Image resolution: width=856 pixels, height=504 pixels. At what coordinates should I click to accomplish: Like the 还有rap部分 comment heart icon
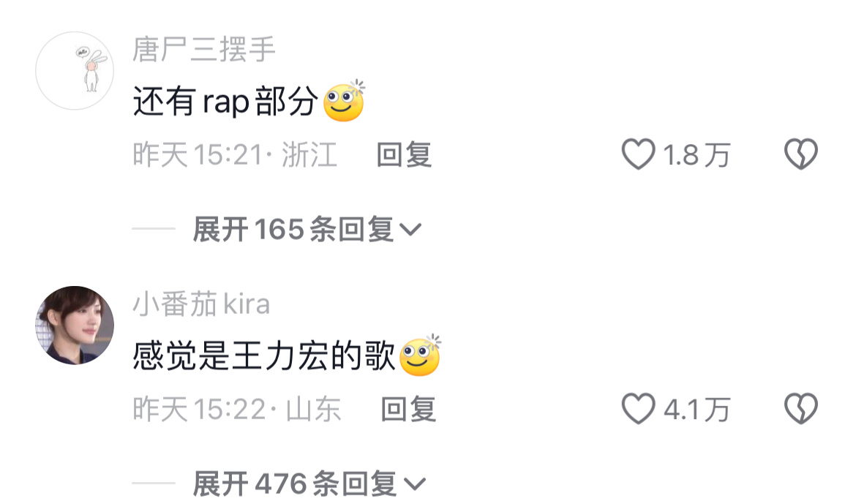[x=638, y=154]
